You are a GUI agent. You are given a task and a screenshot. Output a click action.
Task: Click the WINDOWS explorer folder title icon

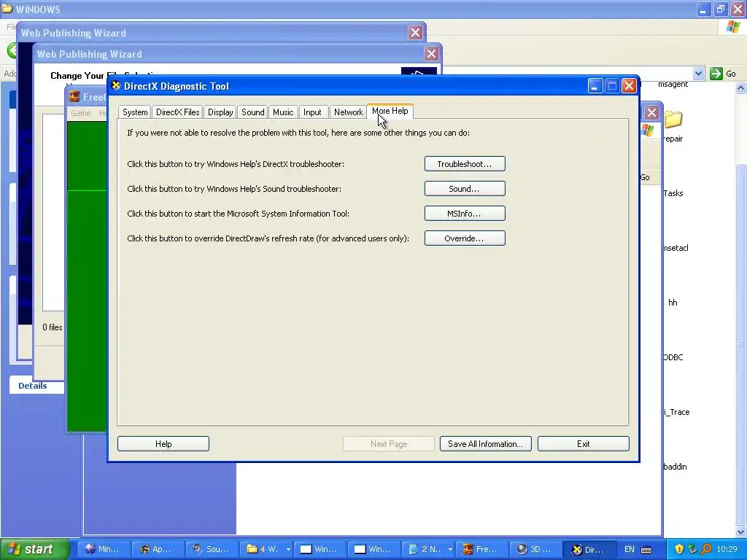click(x=7, y=9)
